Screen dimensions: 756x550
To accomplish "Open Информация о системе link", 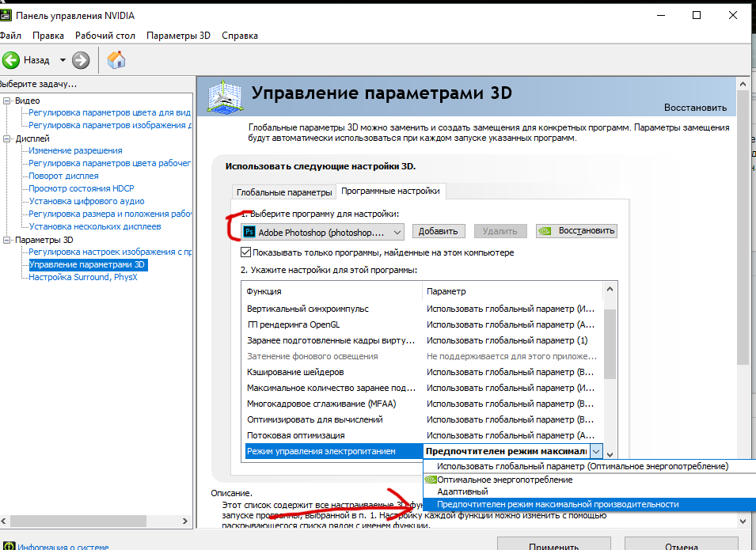I will [x=63, y=547].
